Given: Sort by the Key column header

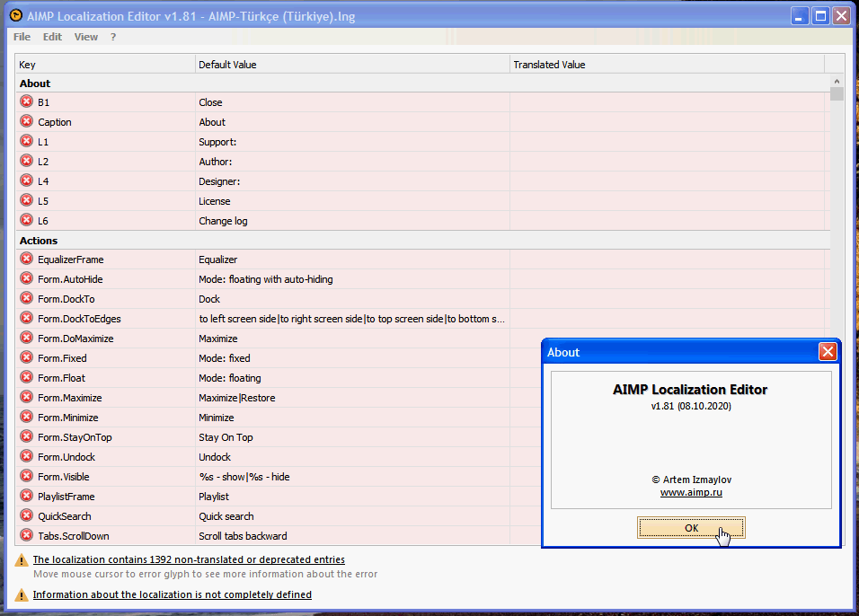Looking at the screenshot, I should [x=105, y=65].
